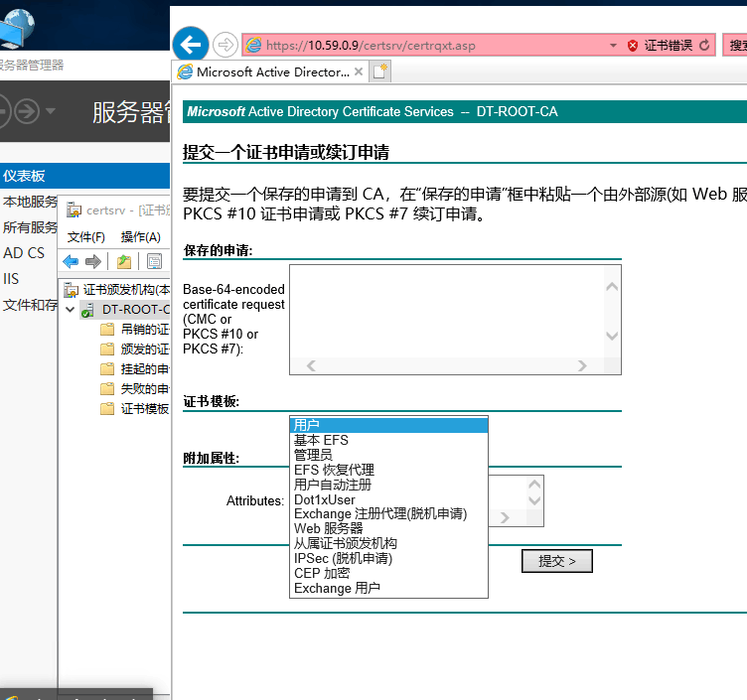
Task: Click the 证书错误 warning label
Action: click(668, 46)
